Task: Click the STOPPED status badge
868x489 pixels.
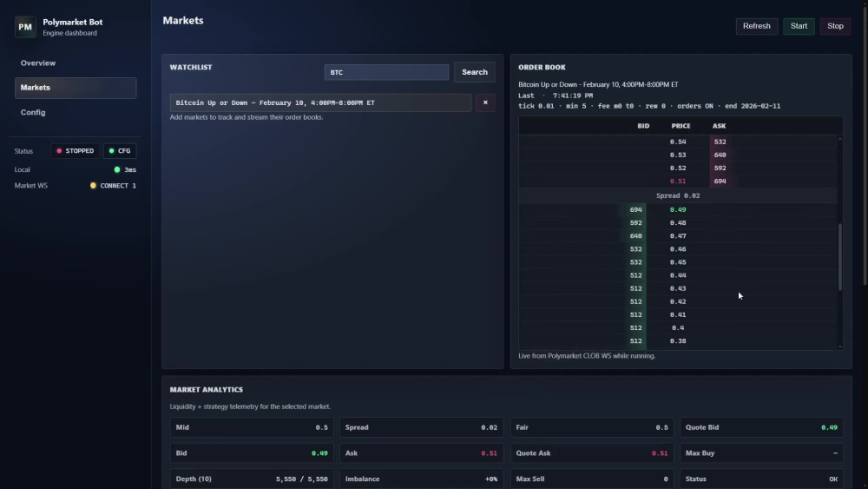Action: (x=76, y=150)
